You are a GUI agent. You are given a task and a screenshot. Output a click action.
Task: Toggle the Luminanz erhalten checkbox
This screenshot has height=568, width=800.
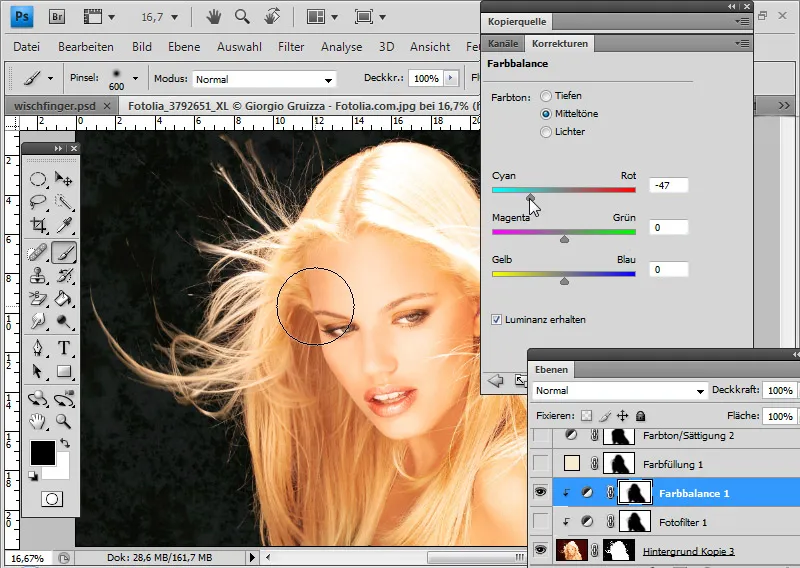pos(496,319)
